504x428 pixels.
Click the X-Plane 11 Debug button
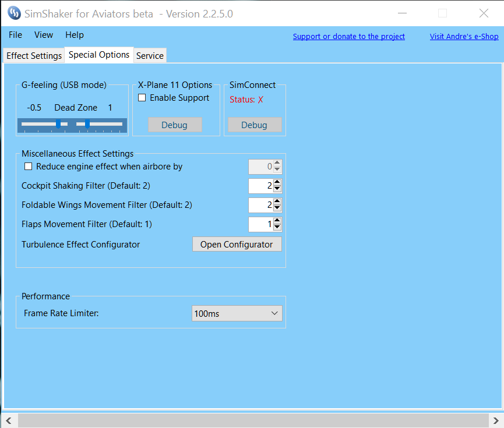pos(175,125)
